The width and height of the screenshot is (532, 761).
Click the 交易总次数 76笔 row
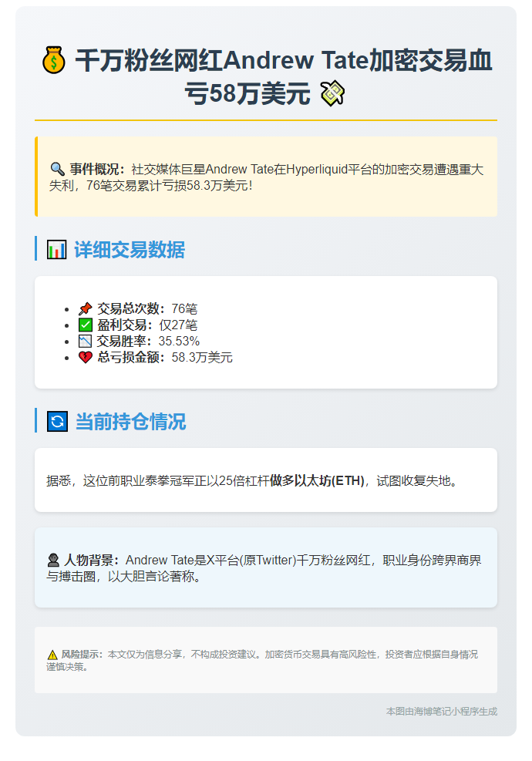pos(138,308)
